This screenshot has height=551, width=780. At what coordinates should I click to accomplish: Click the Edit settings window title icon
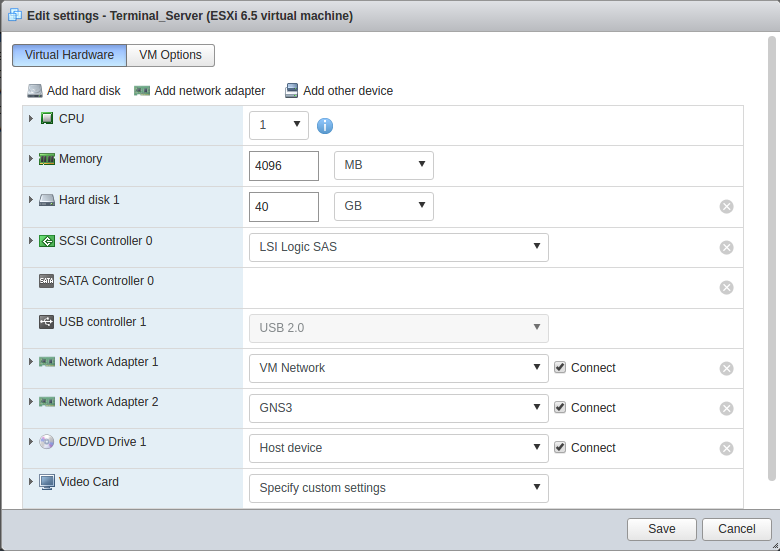click(15, 15)
